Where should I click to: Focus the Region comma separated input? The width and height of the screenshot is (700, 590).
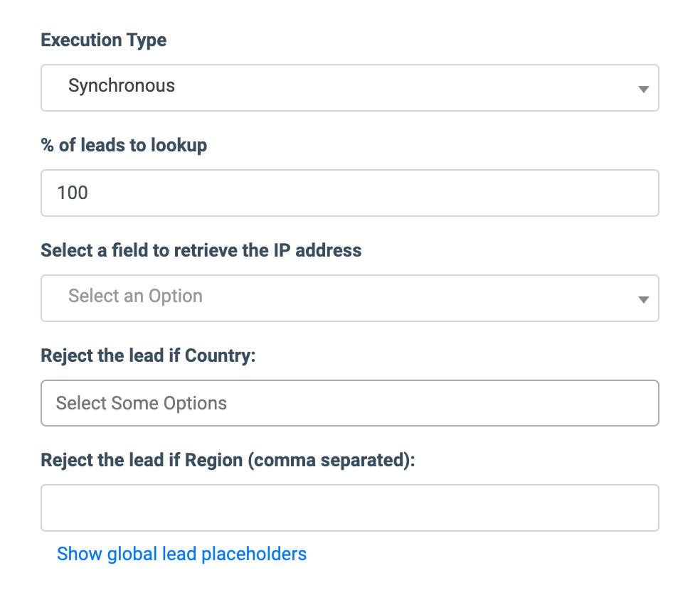pyautogui.click(x=349, y=508)
